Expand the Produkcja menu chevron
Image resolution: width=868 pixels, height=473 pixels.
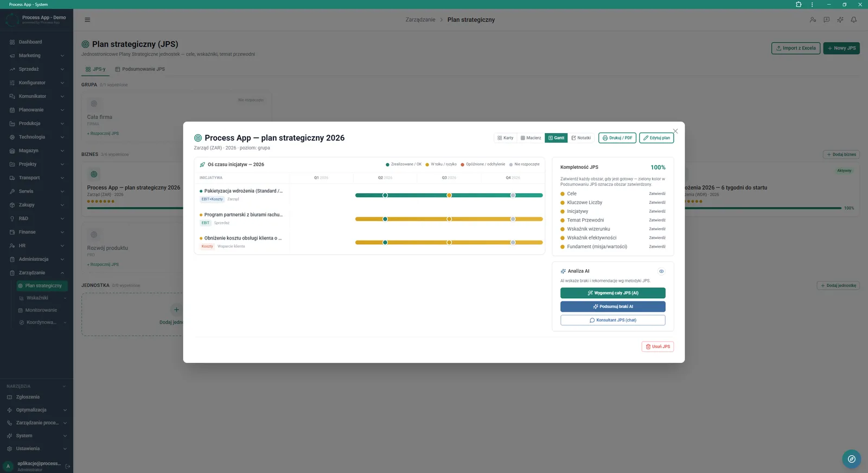click(62, 123)
